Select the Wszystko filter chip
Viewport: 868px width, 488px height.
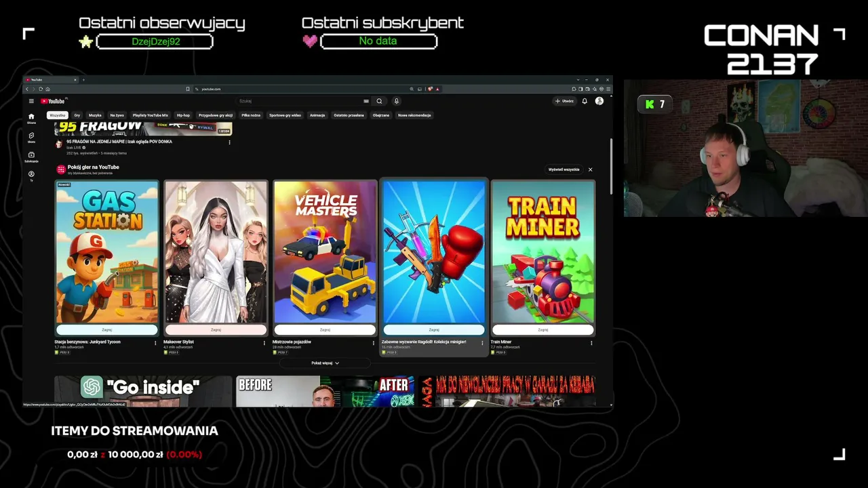click(x=58, y=115)
